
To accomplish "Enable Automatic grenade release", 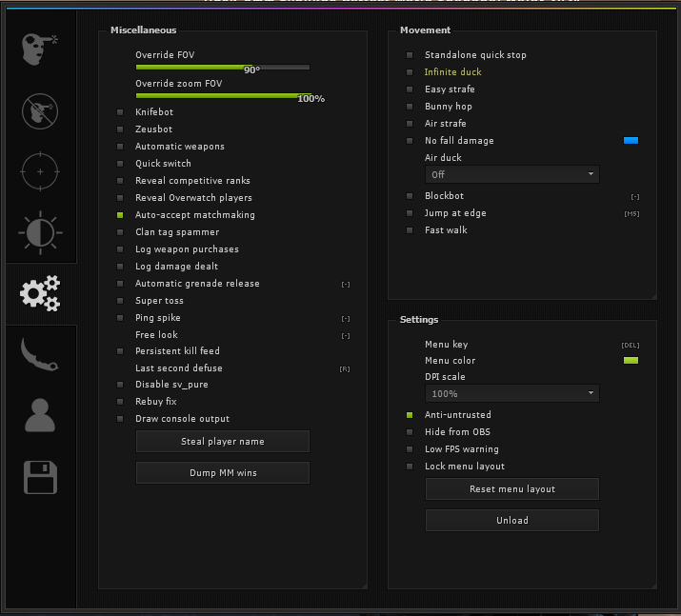I will coord(120,284).
